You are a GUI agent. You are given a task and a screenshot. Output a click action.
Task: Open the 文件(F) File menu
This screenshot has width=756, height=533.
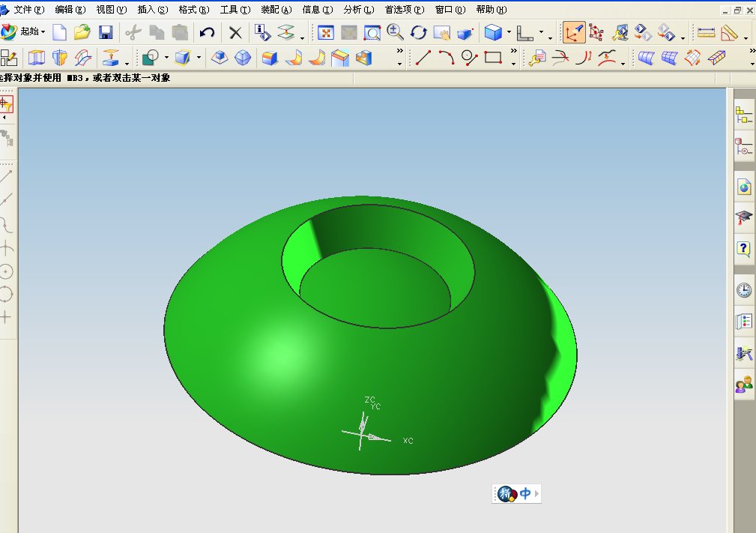[x=28, y=10]
